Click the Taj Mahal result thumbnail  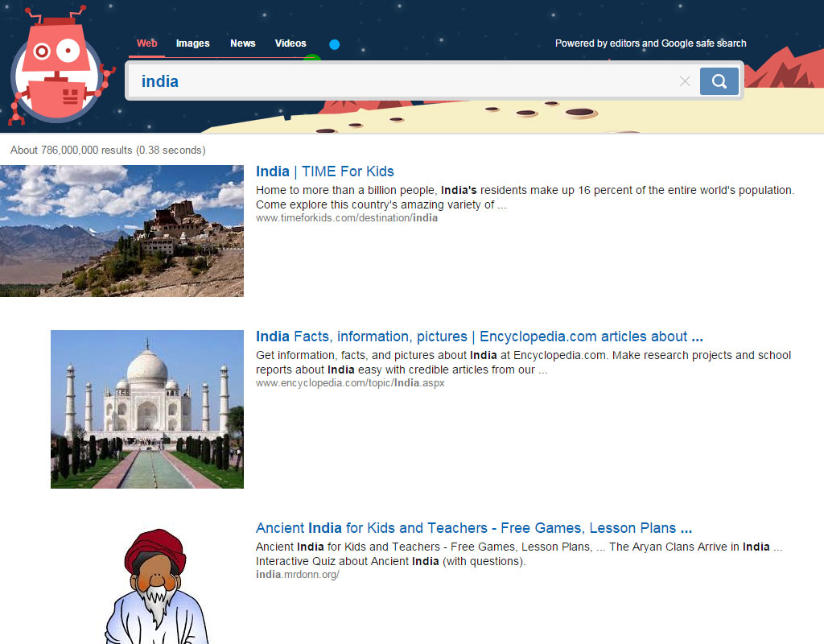point(147,409)
